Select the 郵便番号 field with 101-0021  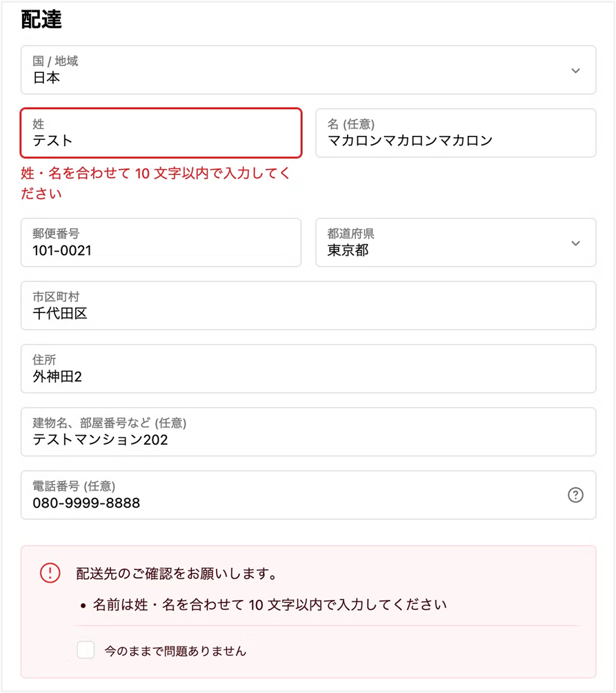tap(161, 243)
